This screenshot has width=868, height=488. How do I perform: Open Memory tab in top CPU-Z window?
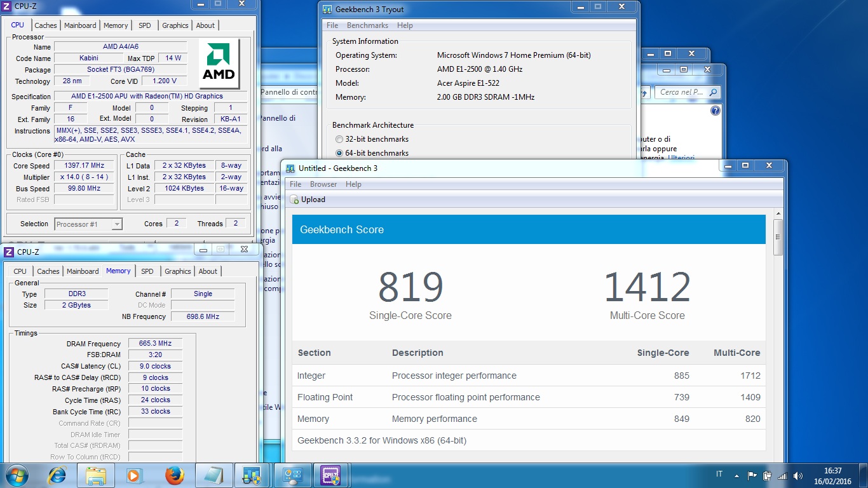click(116, 25)
